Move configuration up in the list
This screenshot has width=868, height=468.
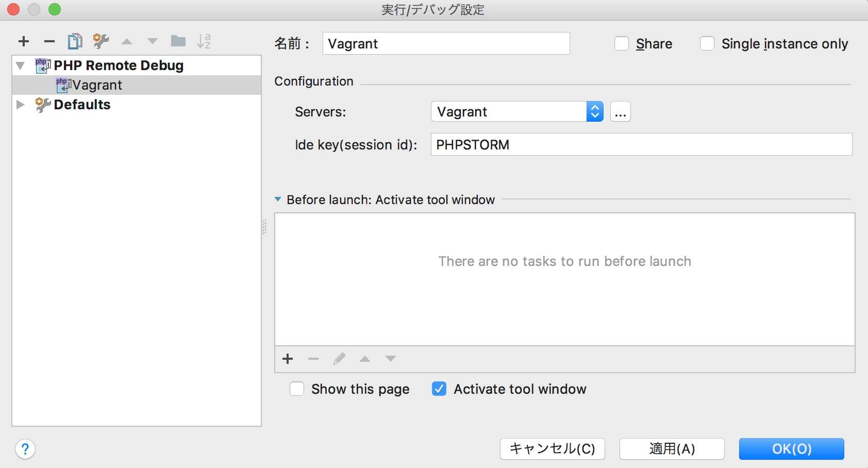point(127,41)
